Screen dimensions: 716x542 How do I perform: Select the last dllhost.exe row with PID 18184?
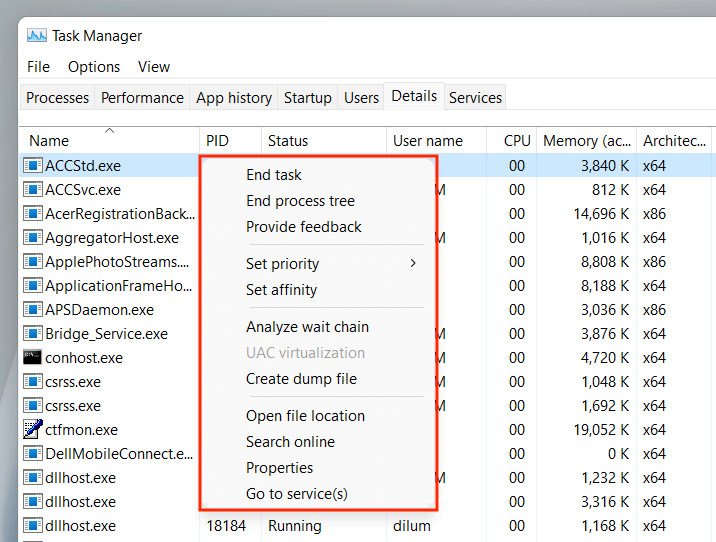[x=80, y=526]
